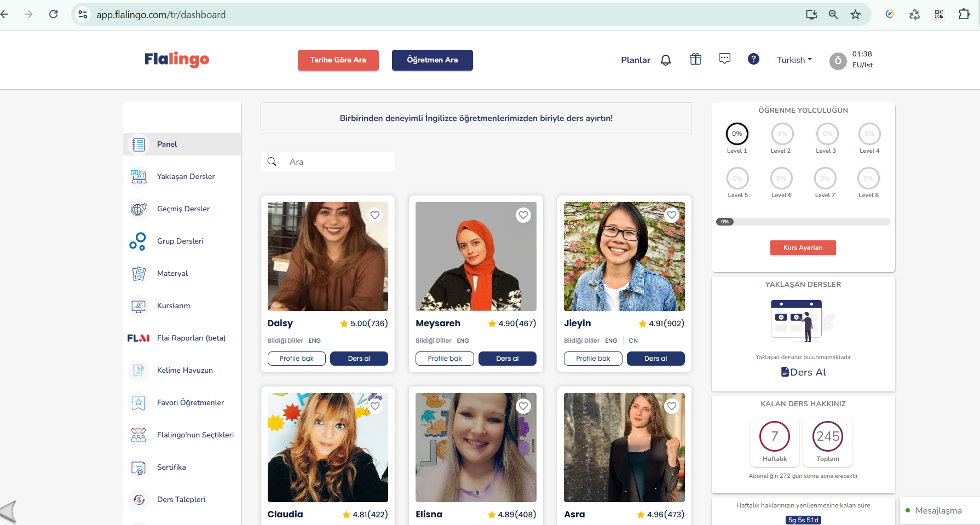
Task: Click the Flalingo'nun Seçtikleri people icon
Action: (x=139, y=435)
